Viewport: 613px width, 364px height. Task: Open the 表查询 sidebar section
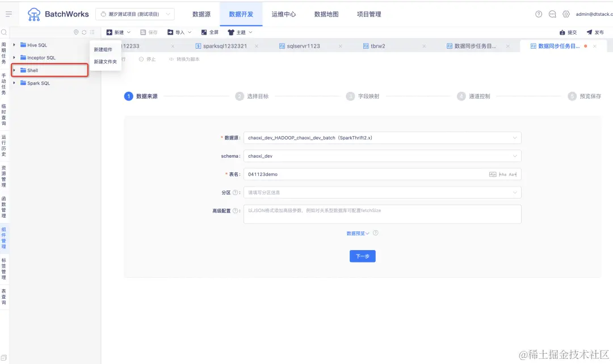[4, 297]
